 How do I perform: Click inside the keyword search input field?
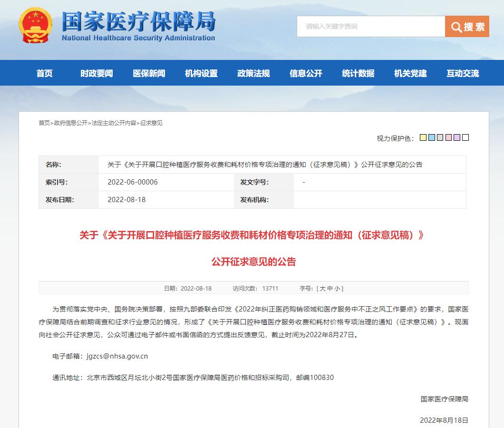371,27
